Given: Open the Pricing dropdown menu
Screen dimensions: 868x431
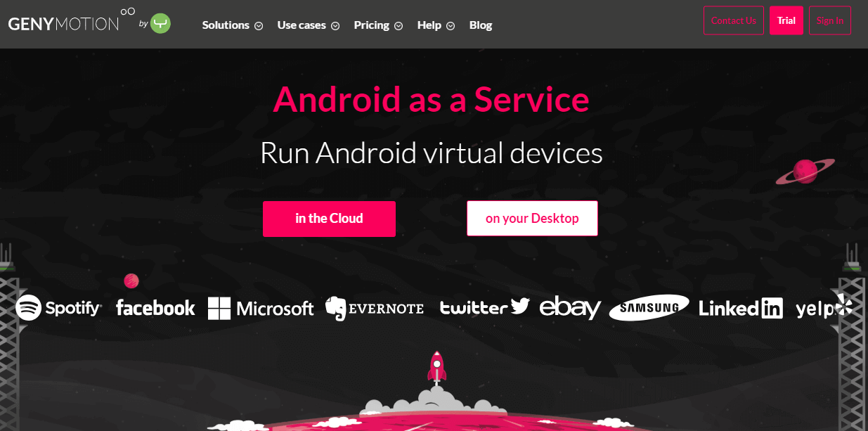Looking at the screenshot, I should tap(378, 25).
